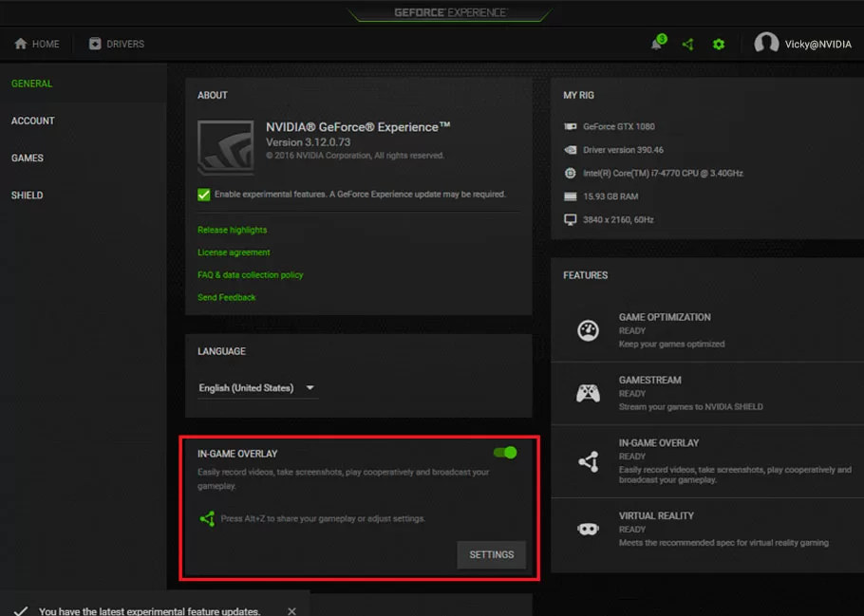Click 'Stream your games to NVIDIA SHIELD' text
This screenshot has width=864, height=616.
691,406
